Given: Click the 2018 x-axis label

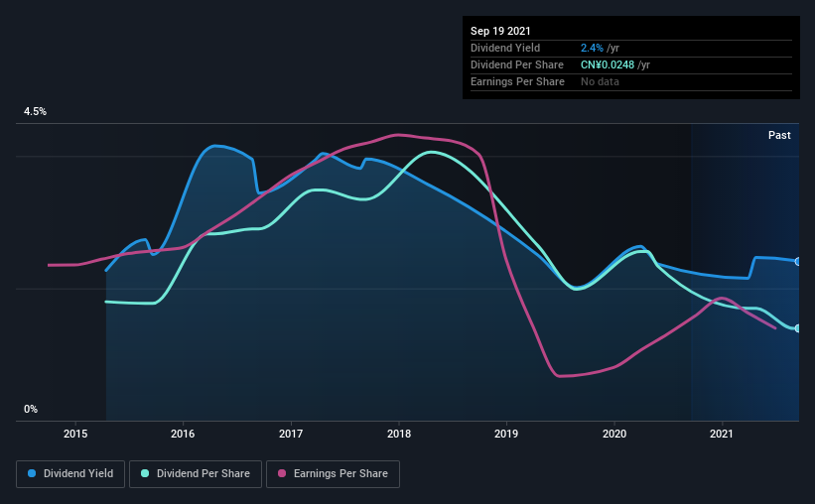Looking at the screenshot, I should (399, 434).
